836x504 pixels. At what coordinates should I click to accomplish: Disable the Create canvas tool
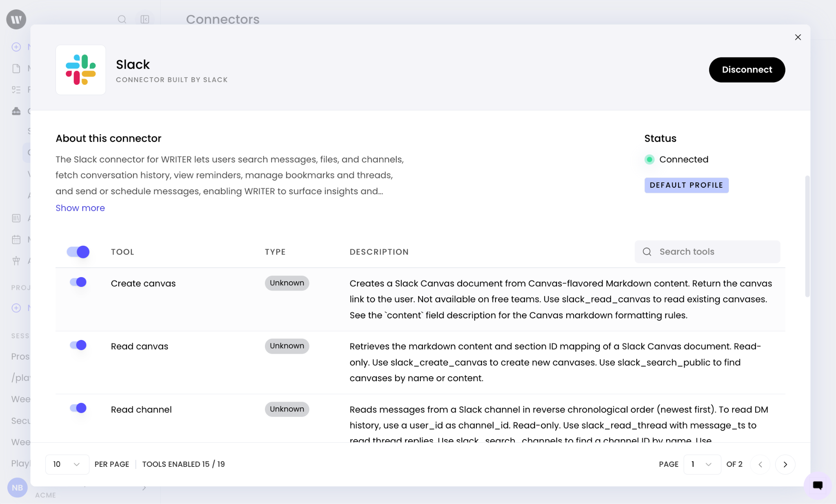coord(78,282)
